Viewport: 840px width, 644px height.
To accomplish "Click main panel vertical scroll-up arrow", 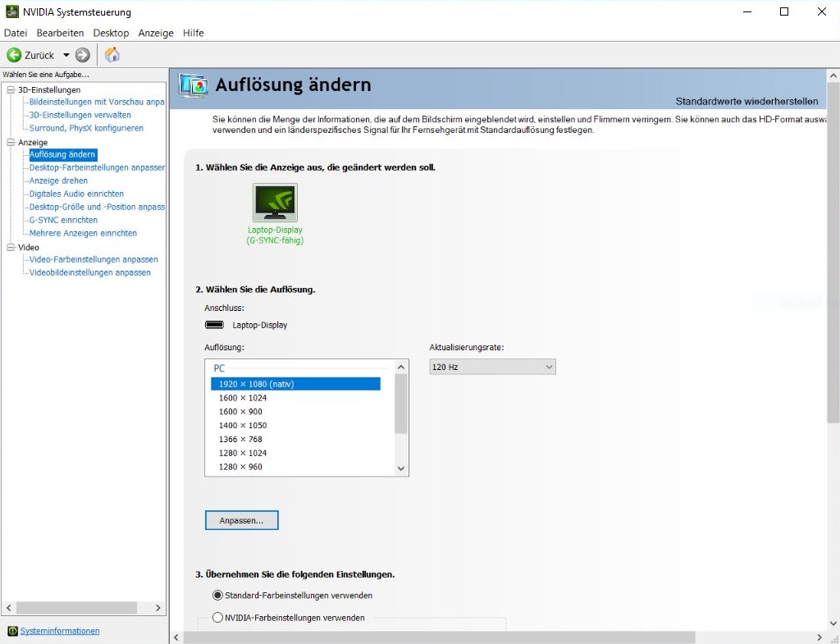I will click(833, 75).
